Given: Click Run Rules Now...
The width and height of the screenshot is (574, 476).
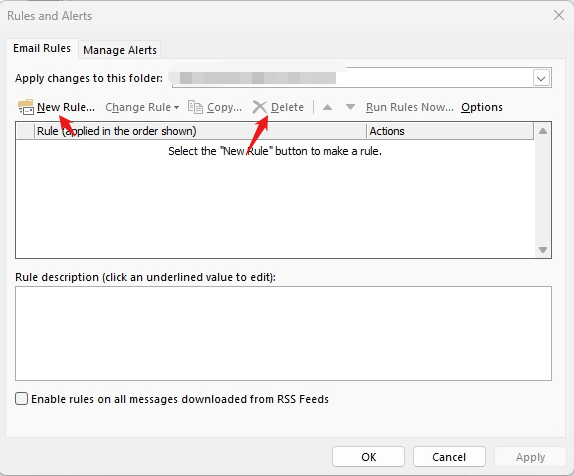Looking at the screenshot, I should 410,107.
